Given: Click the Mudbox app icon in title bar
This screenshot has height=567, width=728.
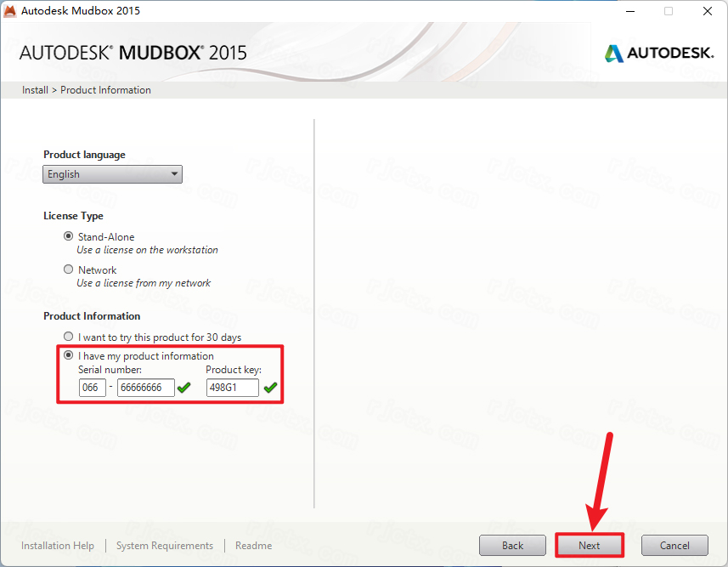Looking at the screenshot, I should click(9, 11).
